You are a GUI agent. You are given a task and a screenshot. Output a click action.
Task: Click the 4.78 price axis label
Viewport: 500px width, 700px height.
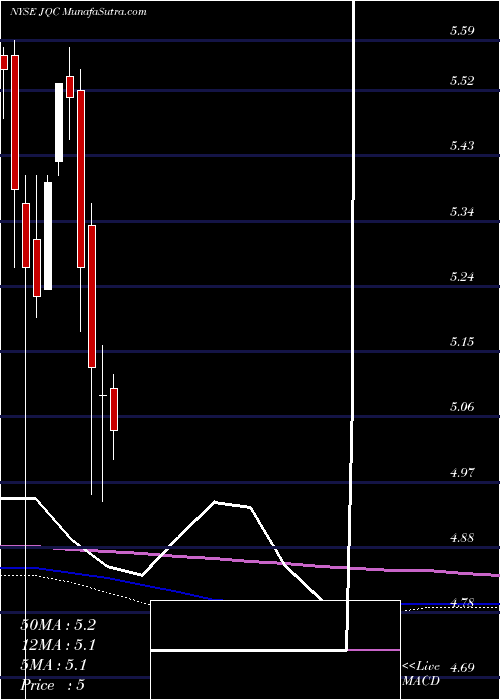pyautogui.click(x=462, y=603)
